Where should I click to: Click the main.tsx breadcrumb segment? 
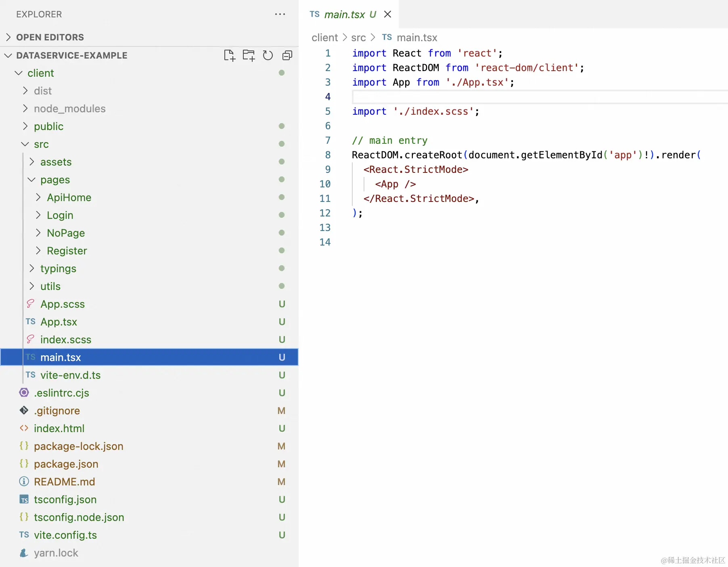(417, 38)
